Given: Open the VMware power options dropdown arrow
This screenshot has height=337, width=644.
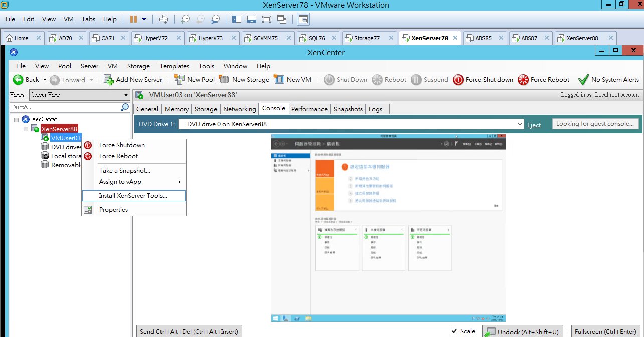Looking at the screenshot, I should pos(144,19).
